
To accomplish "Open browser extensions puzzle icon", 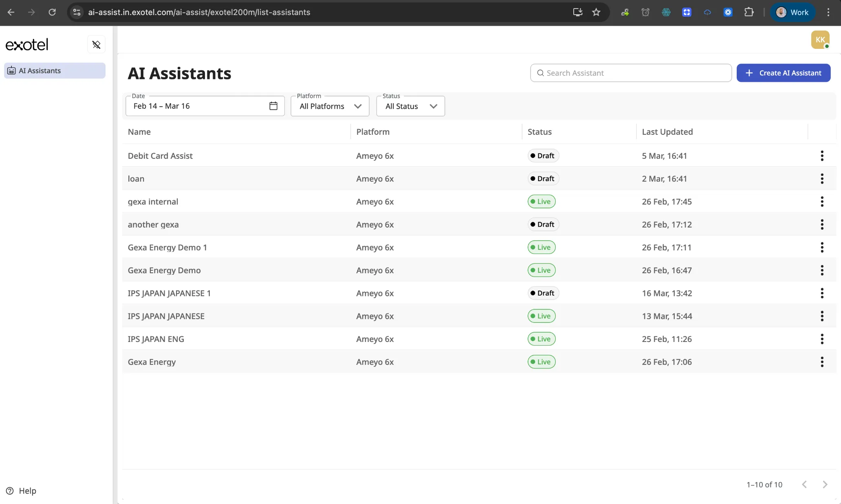I will [x=749, y=12].
